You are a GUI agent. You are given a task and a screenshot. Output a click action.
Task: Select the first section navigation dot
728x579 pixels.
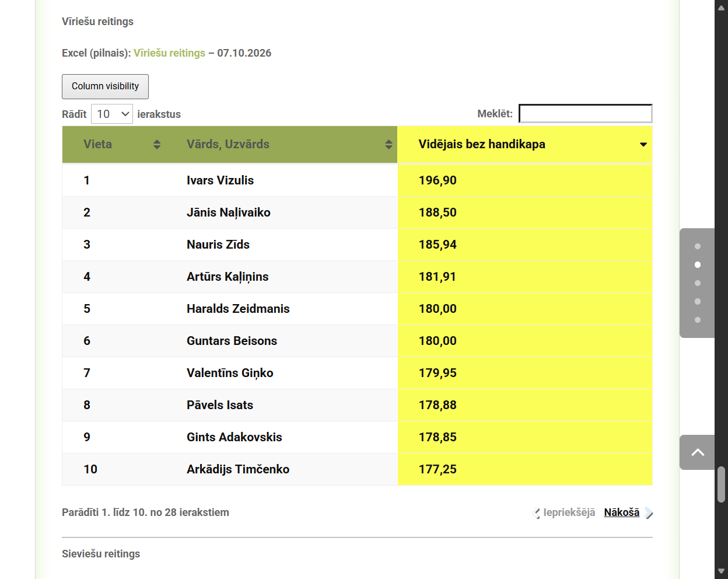tap(698, 246)
